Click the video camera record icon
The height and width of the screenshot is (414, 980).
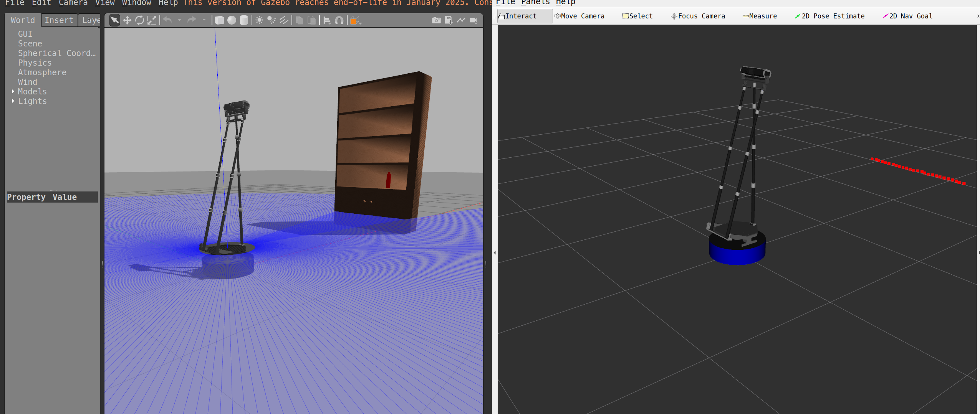474,20
